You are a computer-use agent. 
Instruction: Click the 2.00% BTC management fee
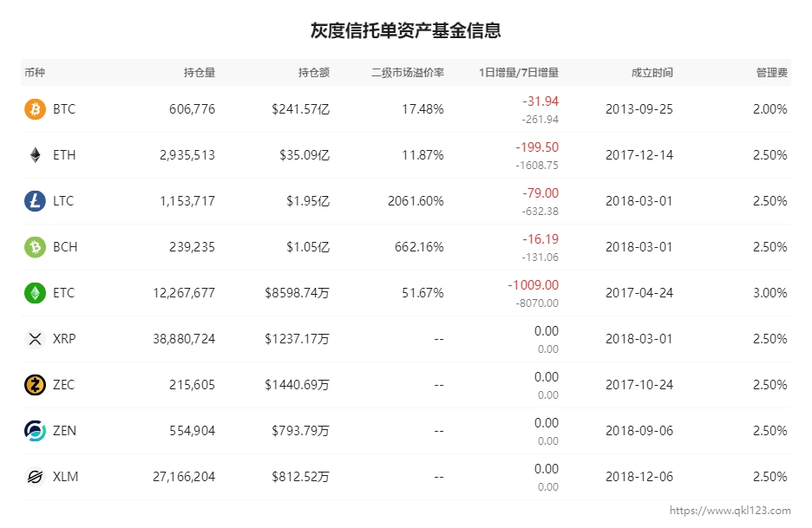click(x=770, y=109)
